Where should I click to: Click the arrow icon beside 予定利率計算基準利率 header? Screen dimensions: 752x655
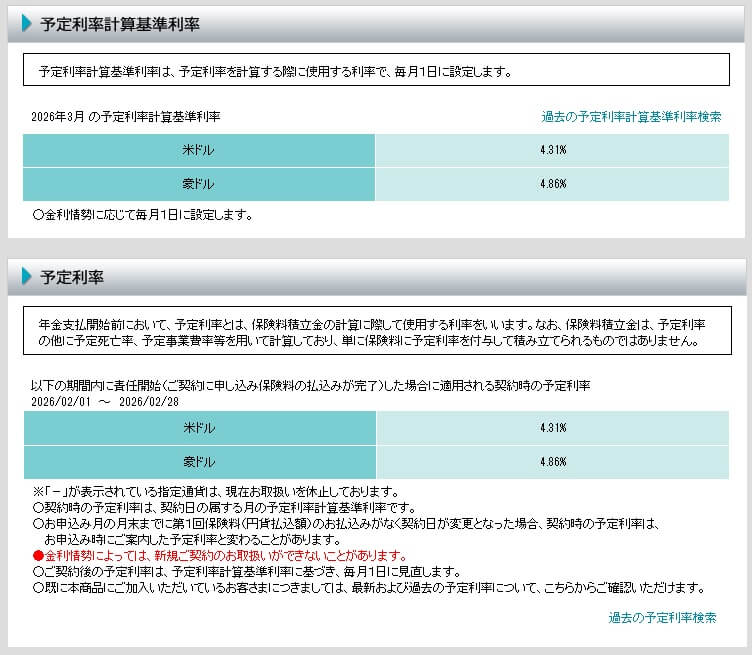click(27, 23)
